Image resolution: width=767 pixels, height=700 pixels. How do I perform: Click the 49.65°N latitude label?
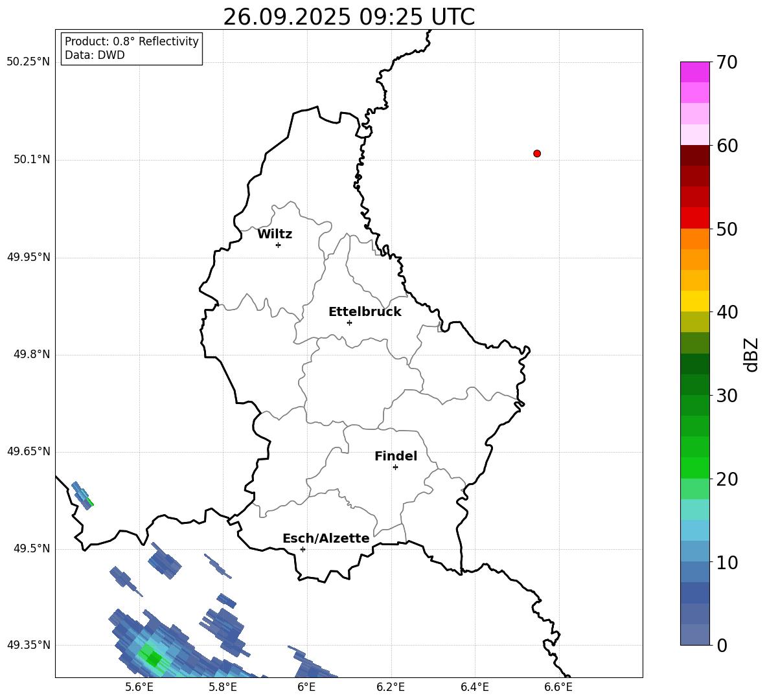point(29,451)
